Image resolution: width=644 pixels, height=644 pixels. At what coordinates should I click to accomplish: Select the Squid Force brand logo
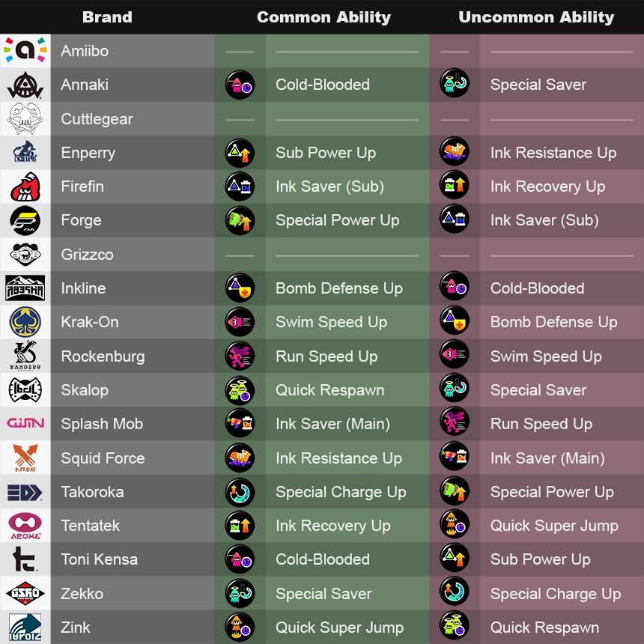click(x=25, y=458)
